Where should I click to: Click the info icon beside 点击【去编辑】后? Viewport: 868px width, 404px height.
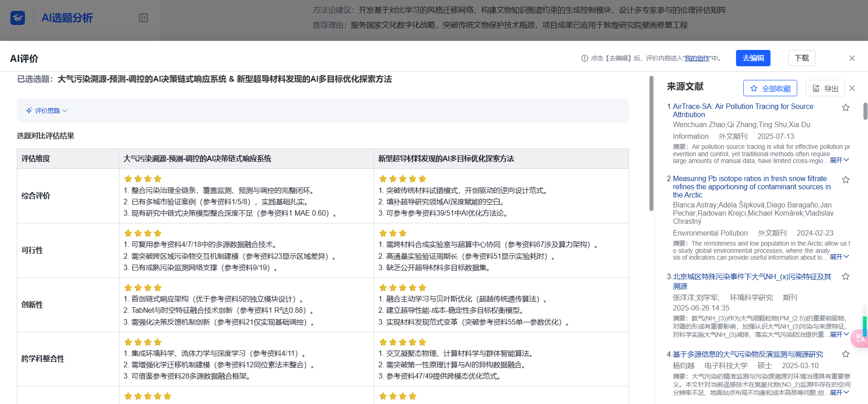click(x=585, y=58)
